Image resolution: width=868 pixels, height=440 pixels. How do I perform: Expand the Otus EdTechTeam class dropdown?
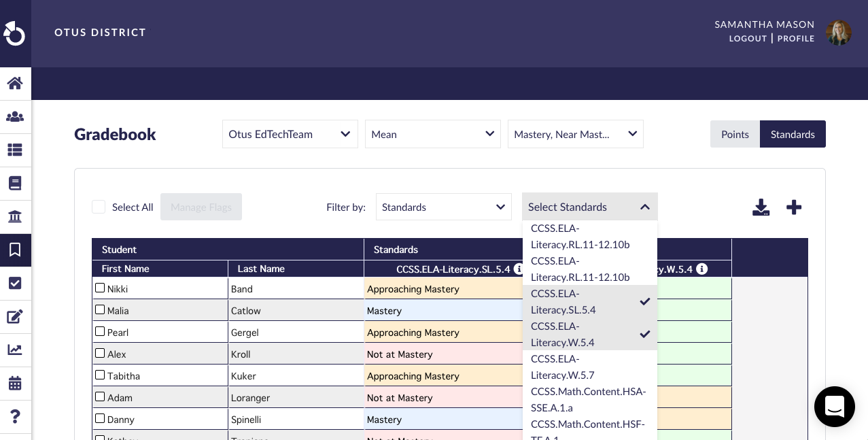290,134
